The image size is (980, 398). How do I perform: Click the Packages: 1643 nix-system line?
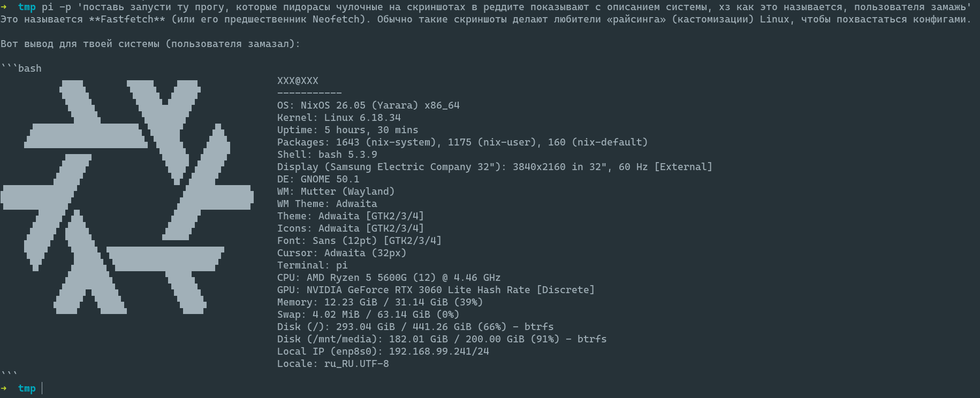462,142
